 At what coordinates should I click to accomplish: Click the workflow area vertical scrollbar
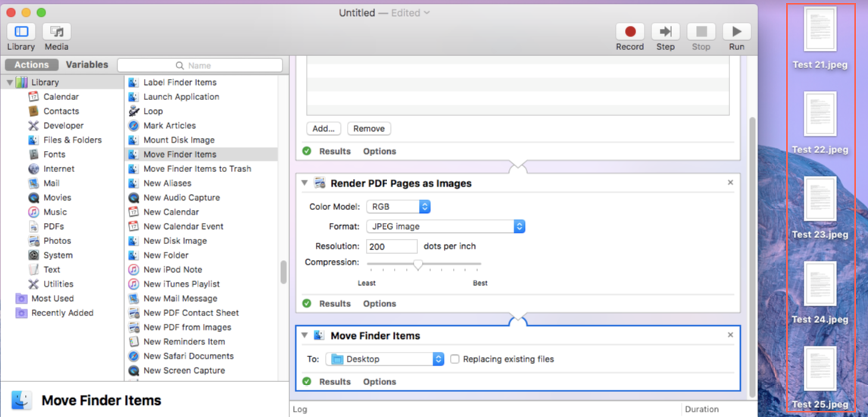(x=751, y=256)
